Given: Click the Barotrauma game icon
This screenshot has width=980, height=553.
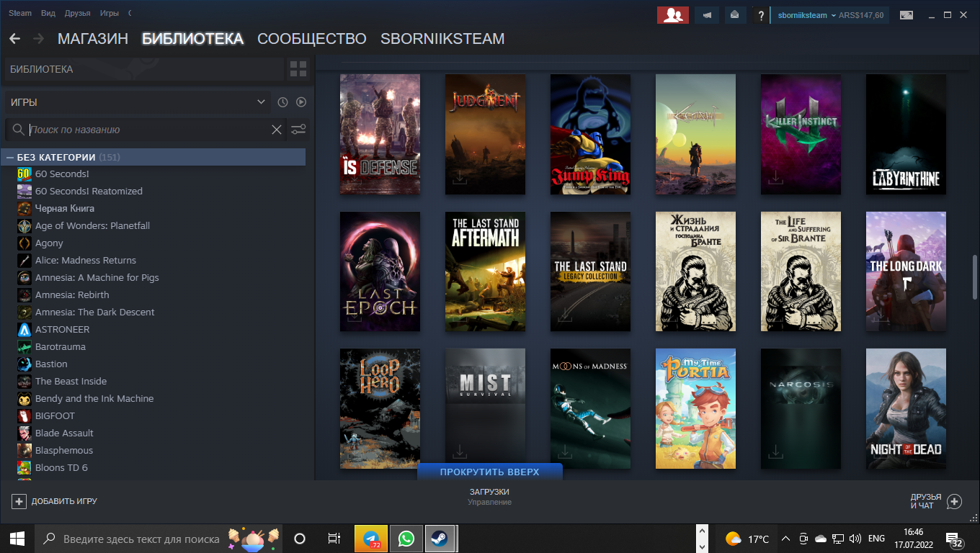Looking at the screenshot, I should coord(24,347).
